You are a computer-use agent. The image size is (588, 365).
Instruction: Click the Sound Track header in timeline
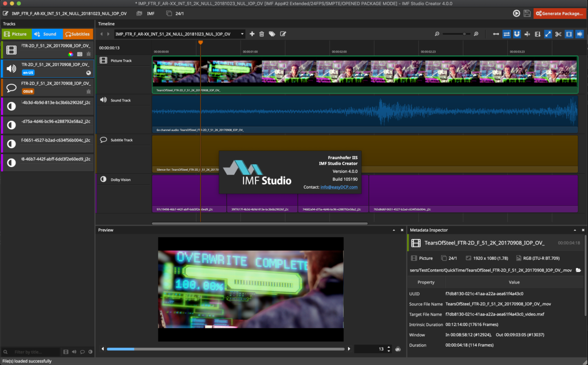click(x=124, y=100)
